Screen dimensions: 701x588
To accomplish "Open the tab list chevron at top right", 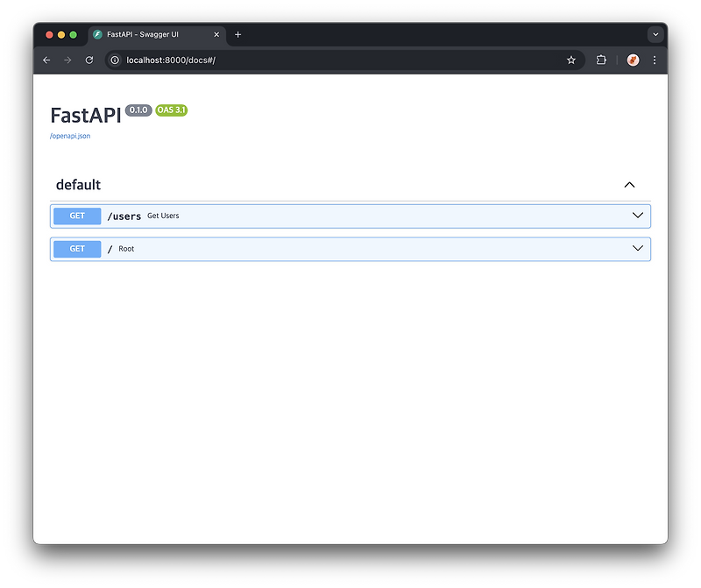I will tap(655, 35).
